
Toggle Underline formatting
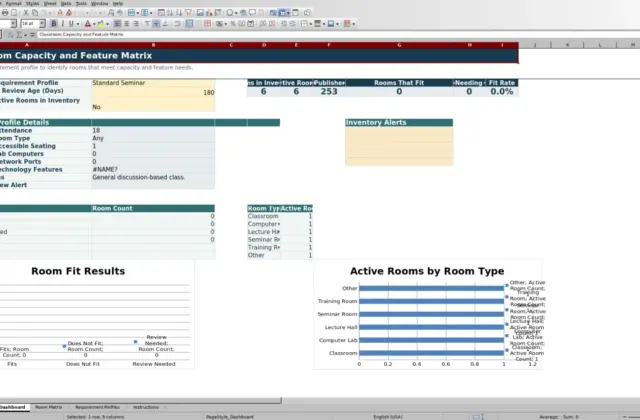pos(71,24)
